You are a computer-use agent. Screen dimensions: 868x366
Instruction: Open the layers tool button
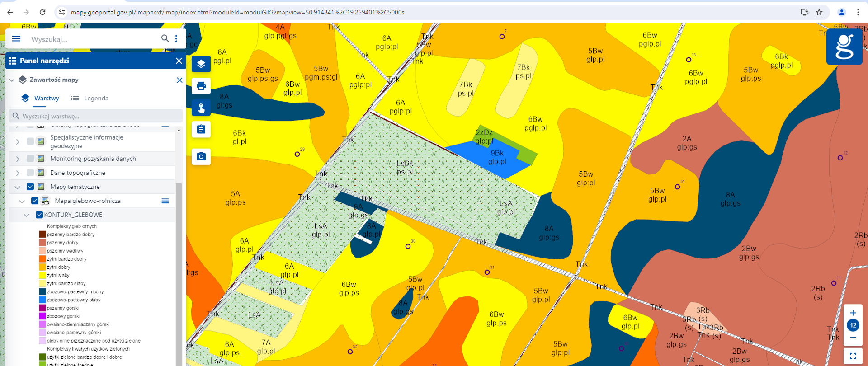[x=201, y=64]
